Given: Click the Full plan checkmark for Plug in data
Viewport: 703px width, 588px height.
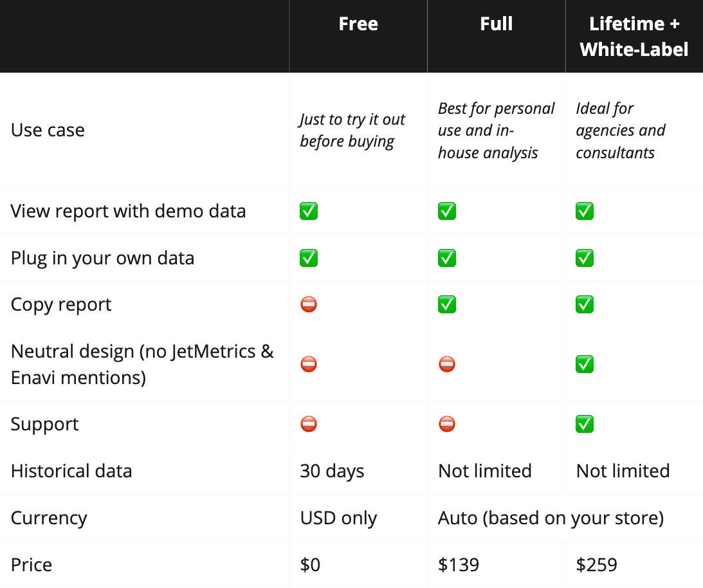Looking at the screenshot, I should (x=447, y=258).
